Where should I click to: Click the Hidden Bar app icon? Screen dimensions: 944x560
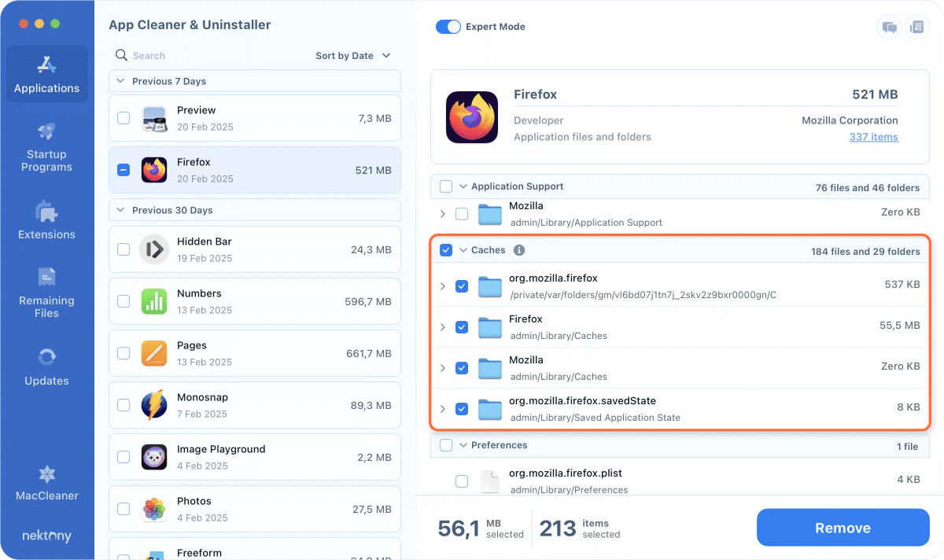(154, 249)
